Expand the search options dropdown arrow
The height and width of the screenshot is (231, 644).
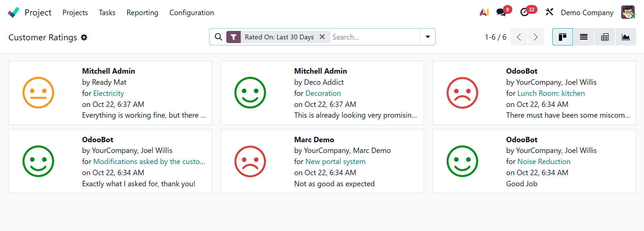point(427,37)
